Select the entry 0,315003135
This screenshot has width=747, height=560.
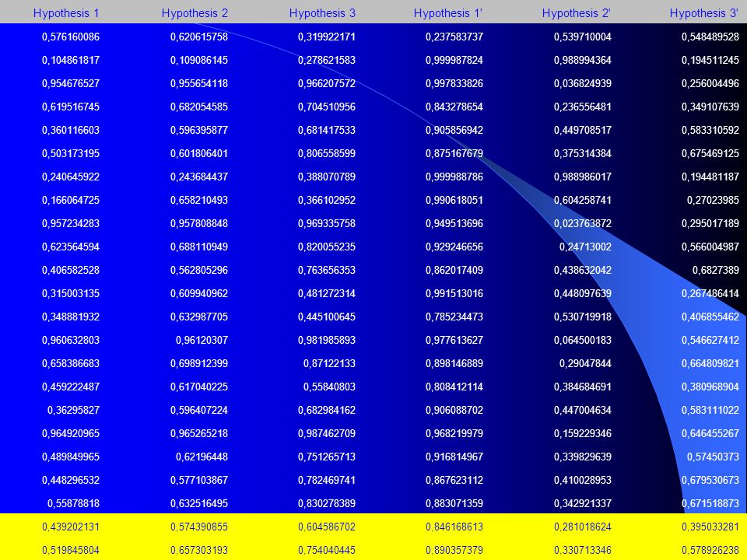[x=71, y=293]
